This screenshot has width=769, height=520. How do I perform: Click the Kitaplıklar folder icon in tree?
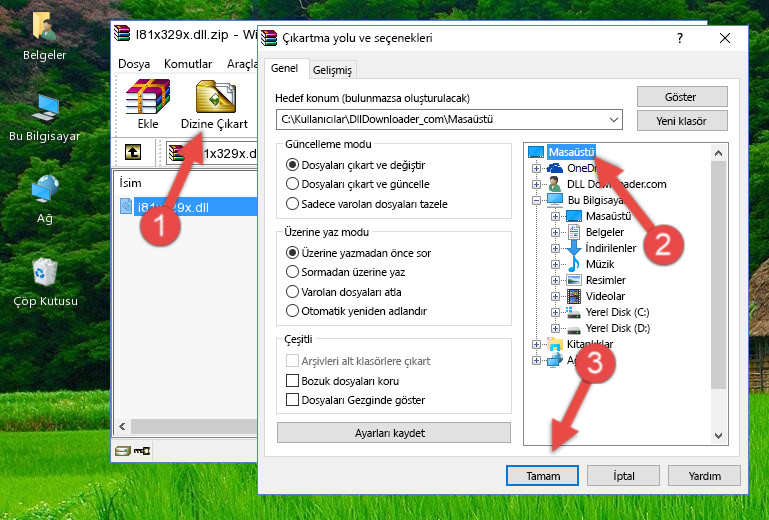(x=555, y=344)
